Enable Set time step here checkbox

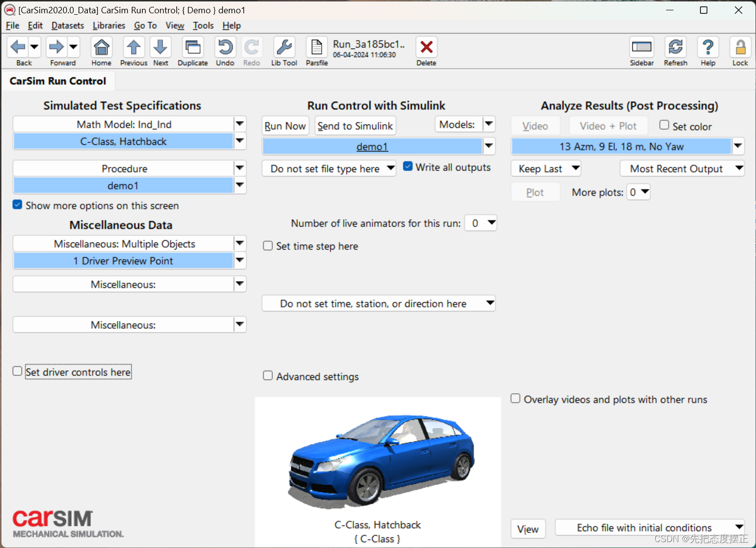pyautogui.click(x=268, y=246)
